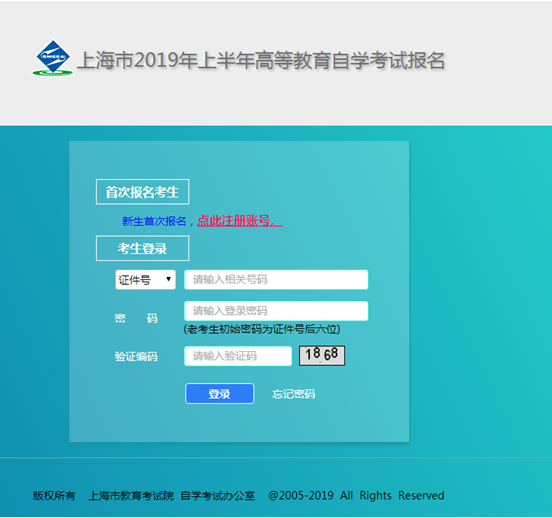The width and height of the screenshot is (552, 518).
Task: Click 上海市教育考试院 in the footer
Action: (131, 495)
